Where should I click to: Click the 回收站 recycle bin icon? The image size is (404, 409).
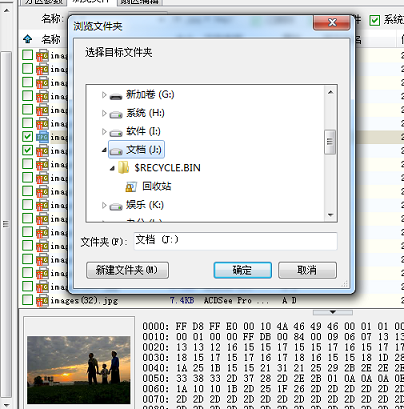131,187
